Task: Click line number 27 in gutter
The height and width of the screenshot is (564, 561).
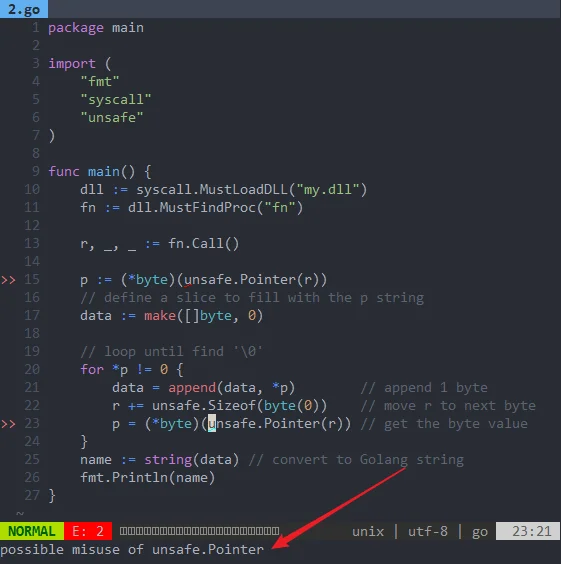Action: 32,495
